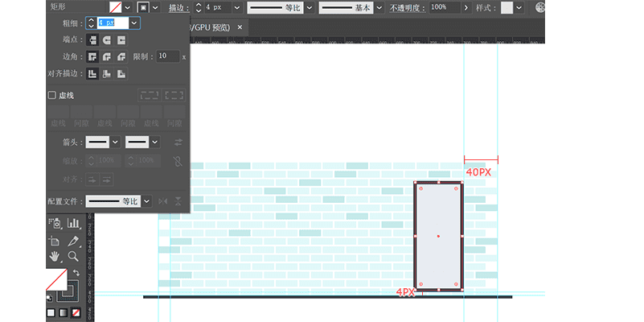This screenshot has width=644, height=322.
Task: Set gradient mode button in toolbox
Action: (64, 313)
